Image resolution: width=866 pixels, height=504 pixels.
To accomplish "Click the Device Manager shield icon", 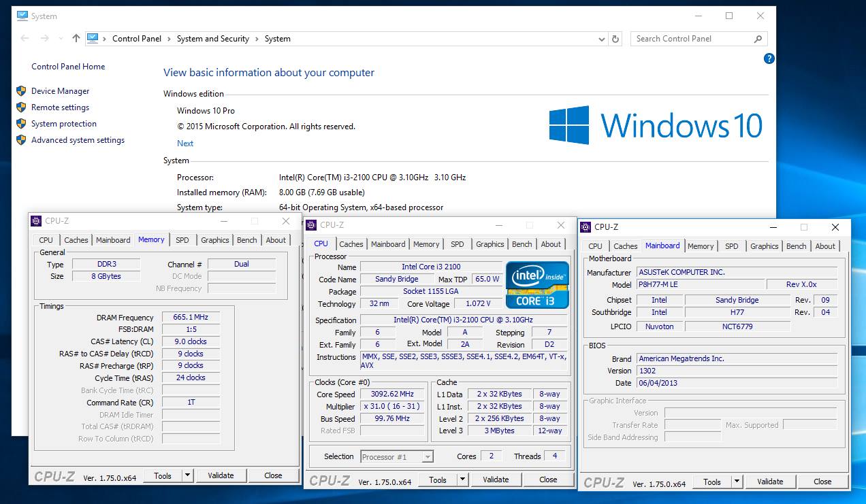I will click(x=20, y=91).
